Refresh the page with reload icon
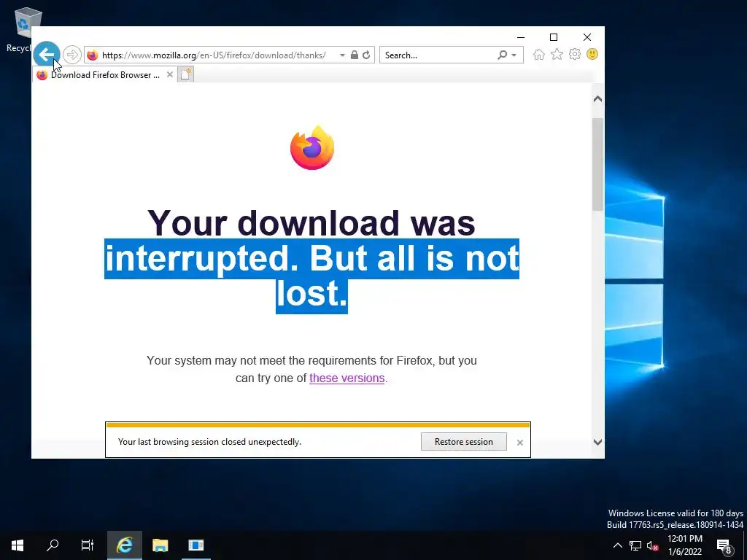The width and height of the screenshot is (747, 560). coord(366,55)
